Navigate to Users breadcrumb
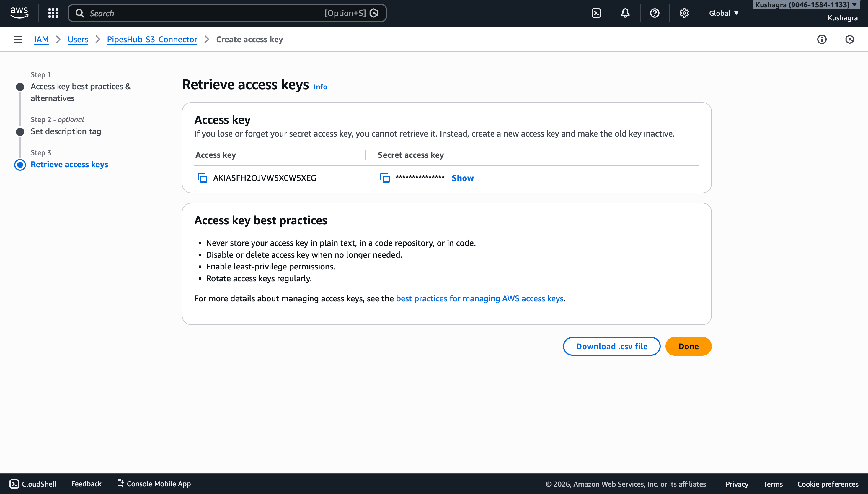The image size is (868, 494). [78, 39]
